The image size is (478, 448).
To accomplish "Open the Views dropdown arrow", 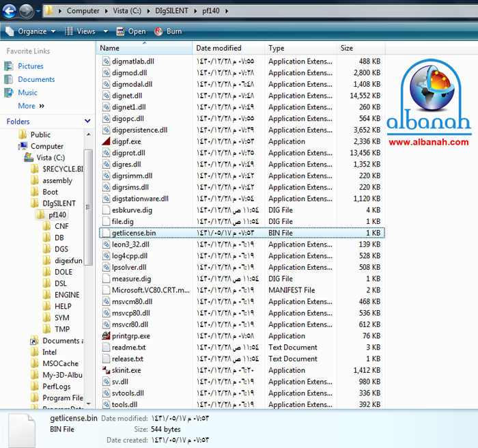I will point(105,31).
